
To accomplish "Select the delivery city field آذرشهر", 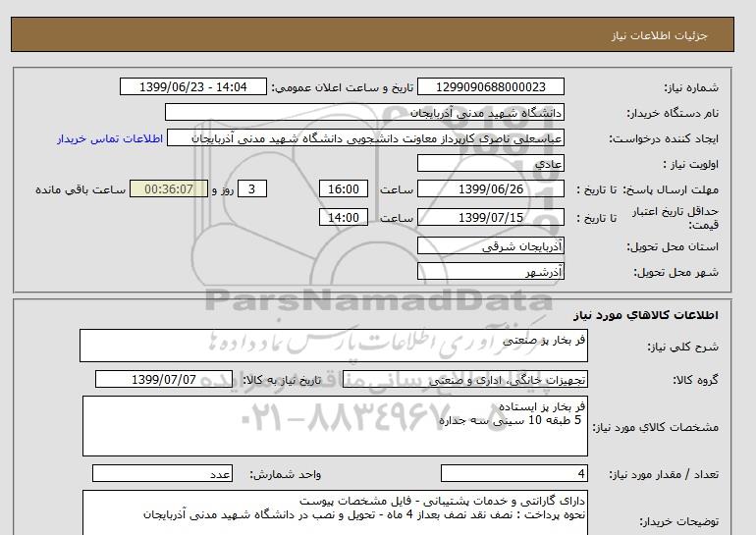I will pyautogui.click(x=490, y=271).
